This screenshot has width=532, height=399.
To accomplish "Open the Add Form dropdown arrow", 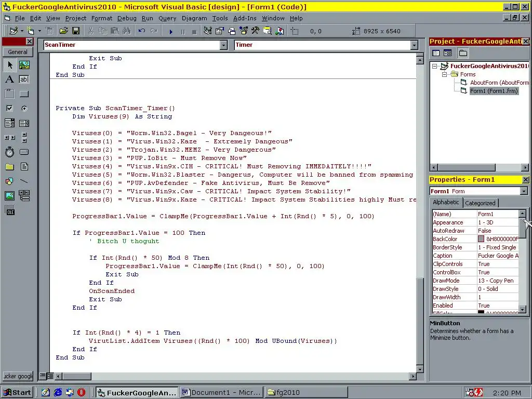I will click(39, 31).
